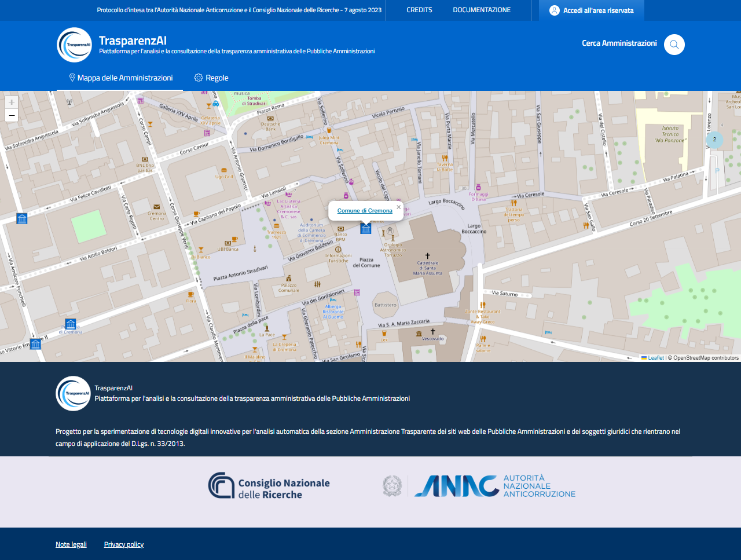Open the Mappa delle Amministrazioni tab

pyautogui.click(x=120, y=78)
